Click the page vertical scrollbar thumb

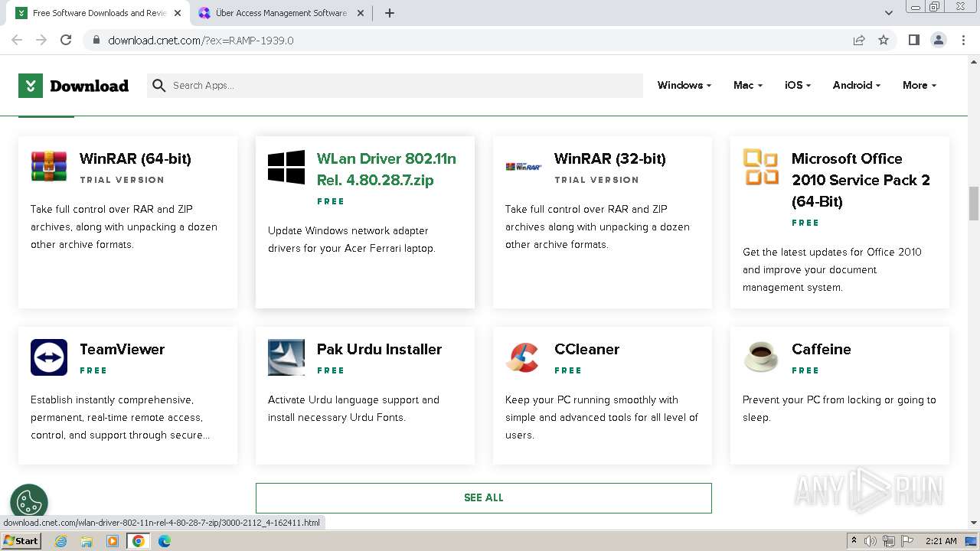[x=974, y=203]
